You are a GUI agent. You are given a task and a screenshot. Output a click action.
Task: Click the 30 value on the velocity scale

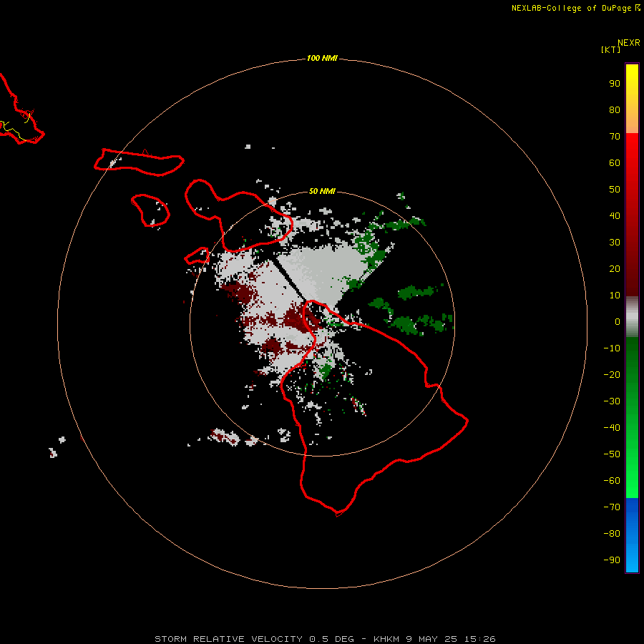click(x=615, y=243)
